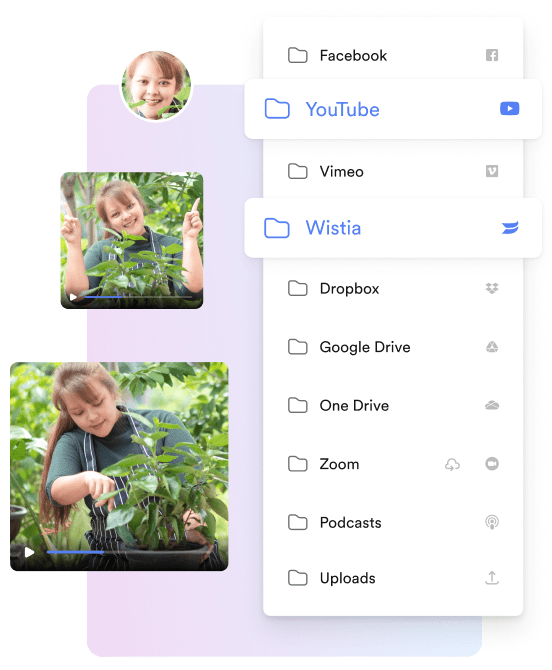Open the Podcasts folder label

(x=350, y=523)
